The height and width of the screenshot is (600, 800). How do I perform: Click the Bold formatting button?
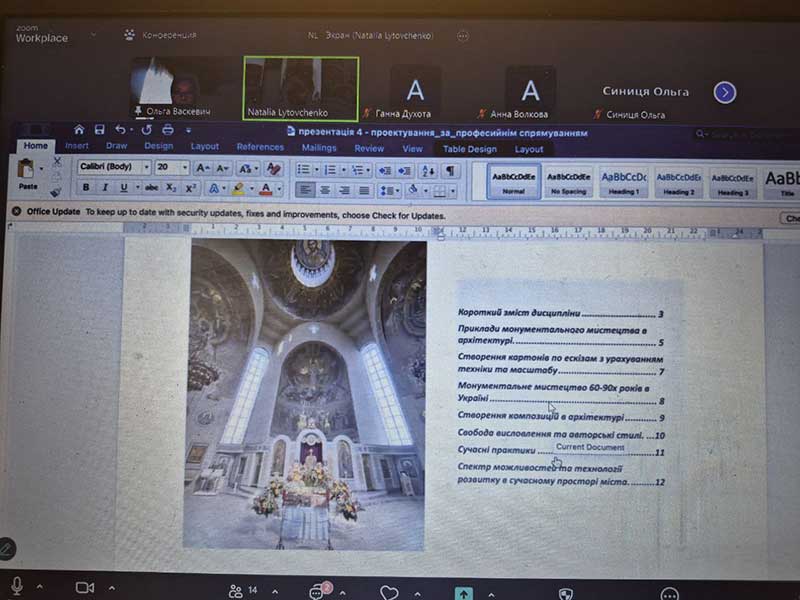(86, 188)
